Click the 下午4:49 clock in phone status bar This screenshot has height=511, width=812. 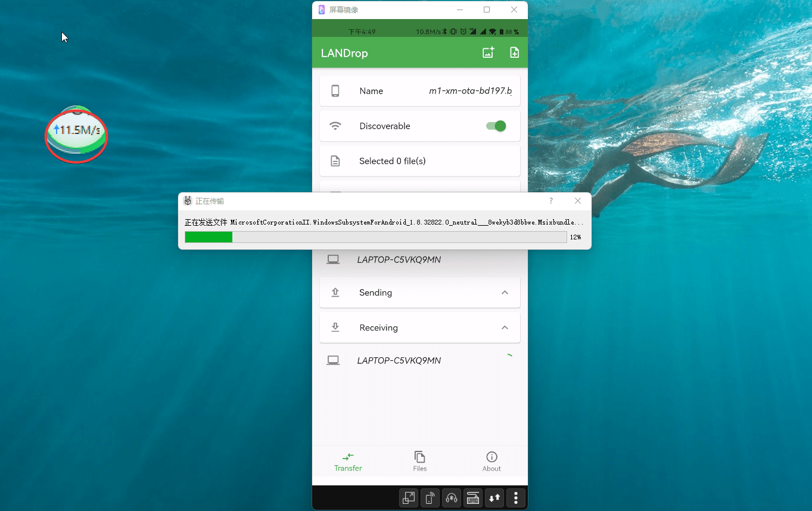click(362, 32)
